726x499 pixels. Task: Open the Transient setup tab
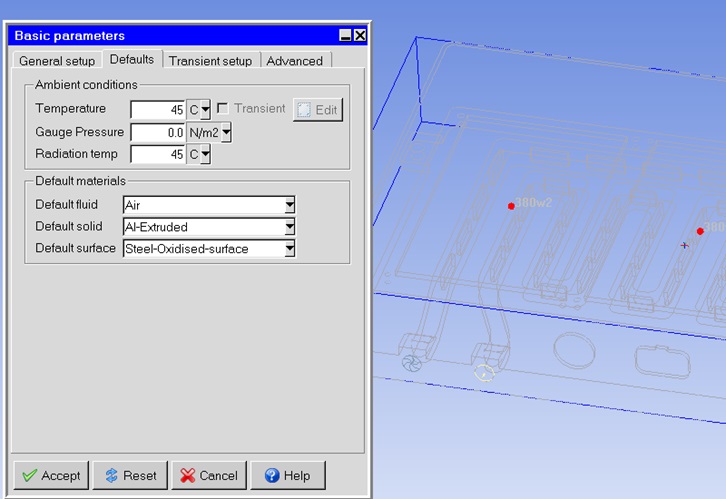point(210,61)
